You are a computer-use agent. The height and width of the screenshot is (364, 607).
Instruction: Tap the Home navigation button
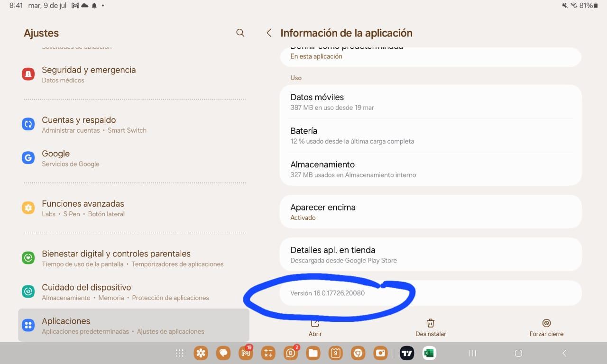click(x=518, y=353)
